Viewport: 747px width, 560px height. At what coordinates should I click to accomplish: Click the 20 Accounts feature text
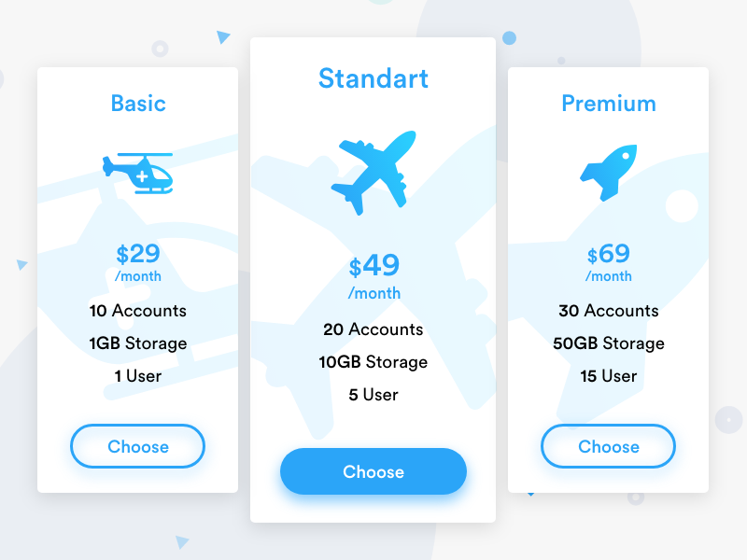click(373, 329)
